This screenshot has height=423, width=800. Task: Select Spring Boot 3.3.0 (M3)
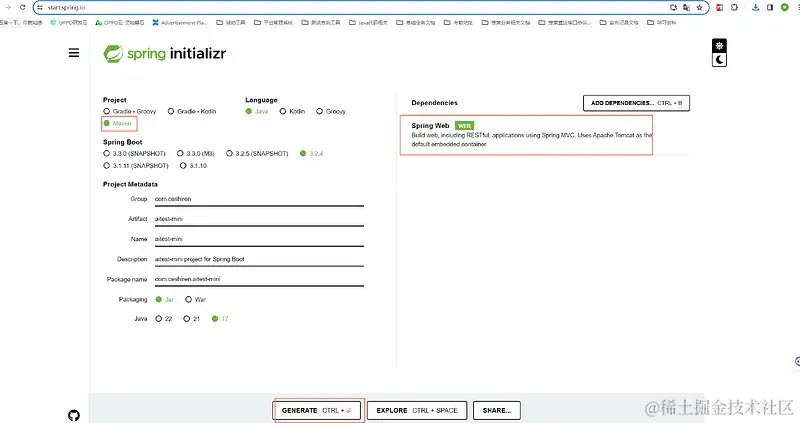(x=196, y=154)
